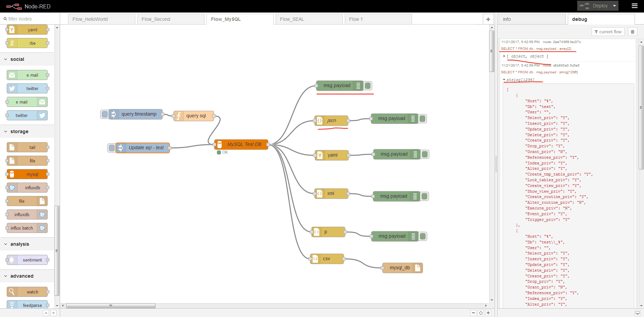The width and height of the screenshot is (644, 317).
Task: Click zoom in button at canvas bottom
Action: [488, 313]
